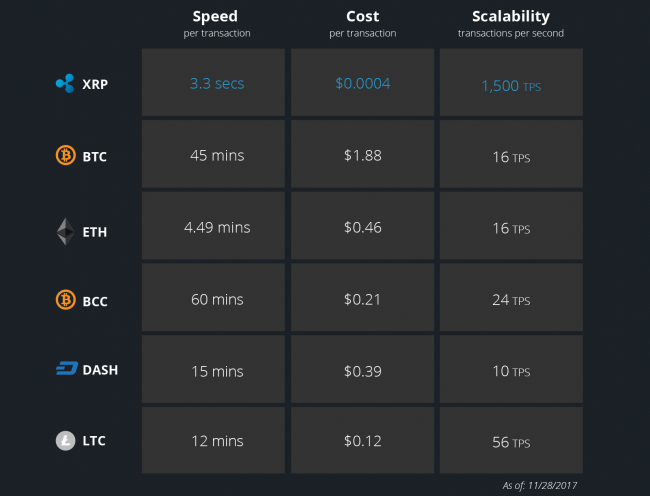Select the ETH Ethereum diamond icon
Screen dimensions: 650x496
[x=65, y=231]
